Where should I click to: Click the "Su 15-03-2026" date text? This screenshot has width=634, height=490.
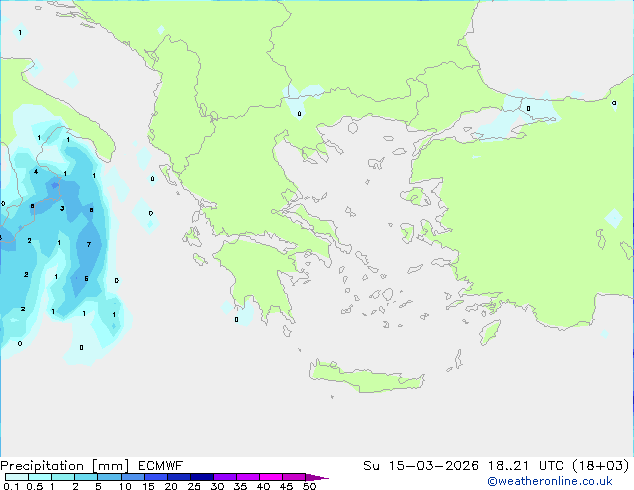421,466
